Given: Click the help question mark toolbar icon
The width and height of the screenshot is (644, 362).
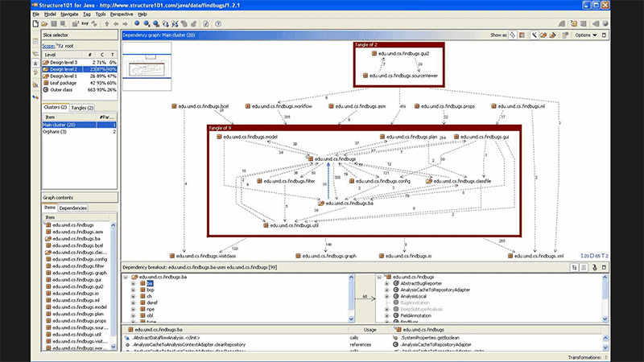Looking at the screenshot, I should tap(218, 24).
